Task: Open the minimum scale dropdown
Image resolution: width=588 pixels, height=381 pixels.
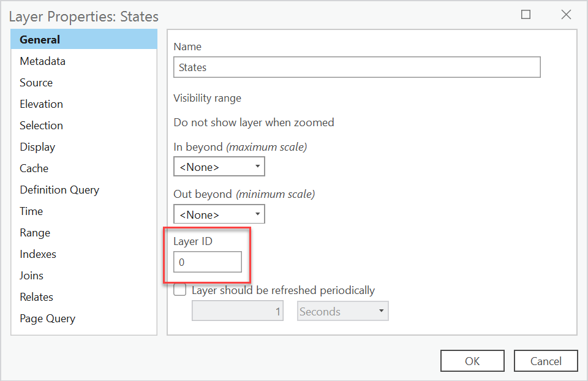Action: point(219,214)
